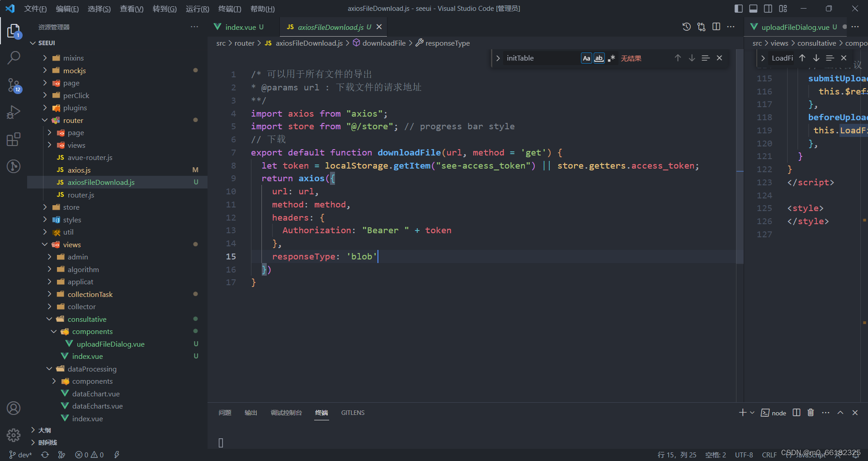Open the 终端(T) menu

pos(230,9)
